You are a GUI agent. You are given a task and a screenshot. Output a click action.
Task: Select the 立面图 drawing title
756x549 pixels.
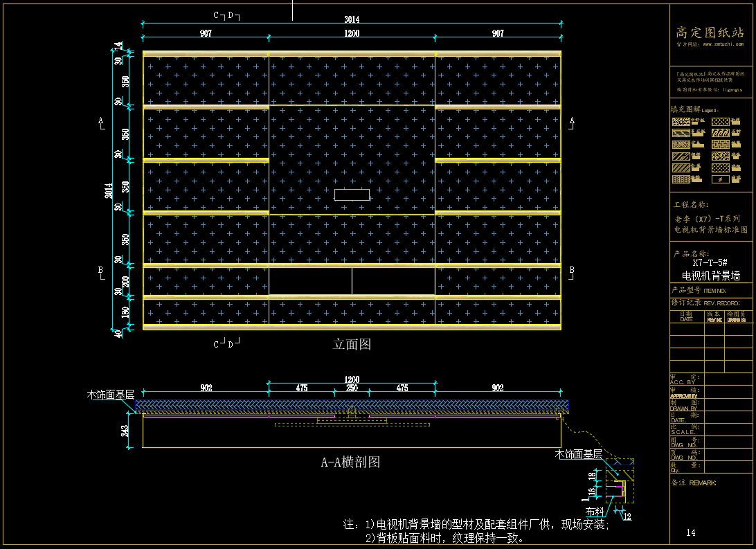click(x=352, y=344)
